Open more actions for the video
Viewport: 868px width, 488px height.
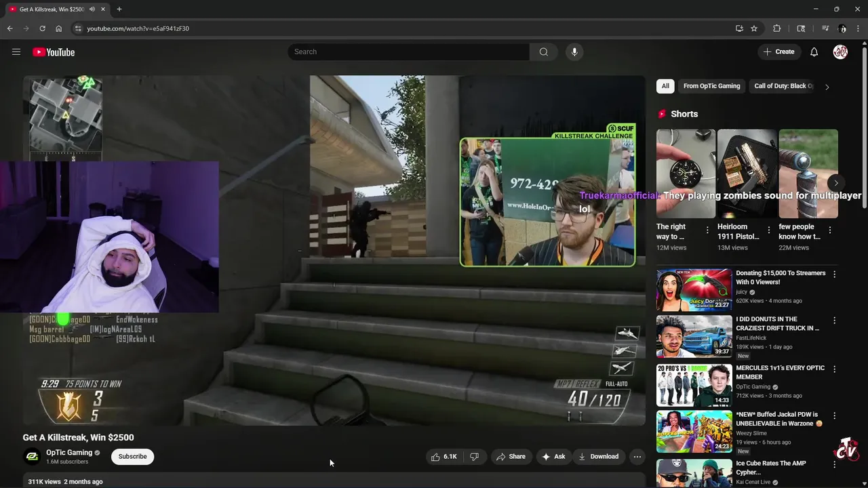(637, 457)
